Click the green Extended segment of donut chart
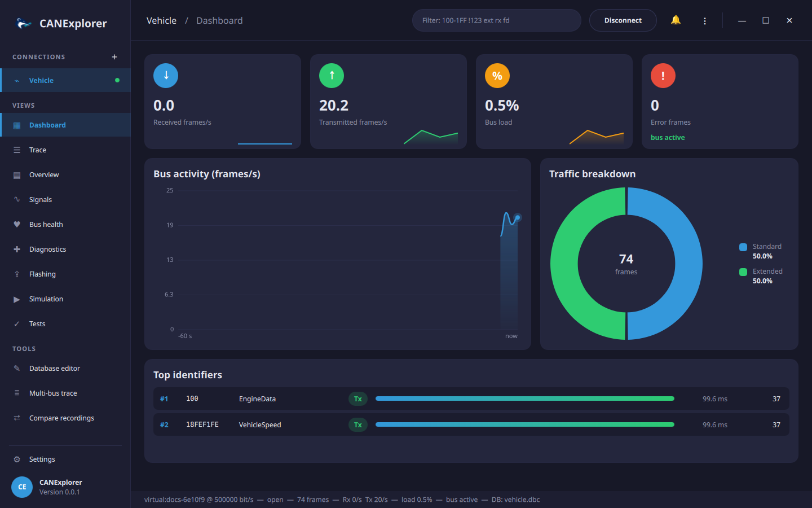Image resolution: width=812 pixels, height=508 pixels. pos(564,264)
